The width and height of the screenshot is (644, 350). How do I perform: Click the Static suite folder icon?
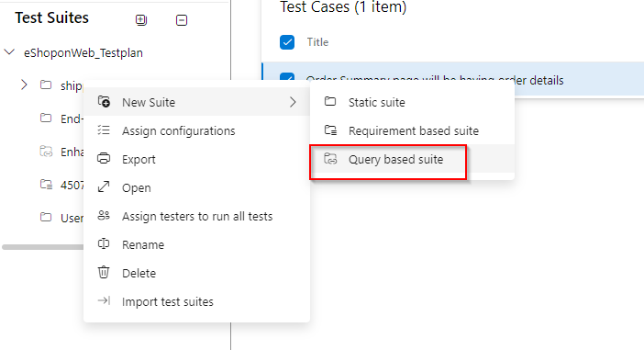point(330,102)
